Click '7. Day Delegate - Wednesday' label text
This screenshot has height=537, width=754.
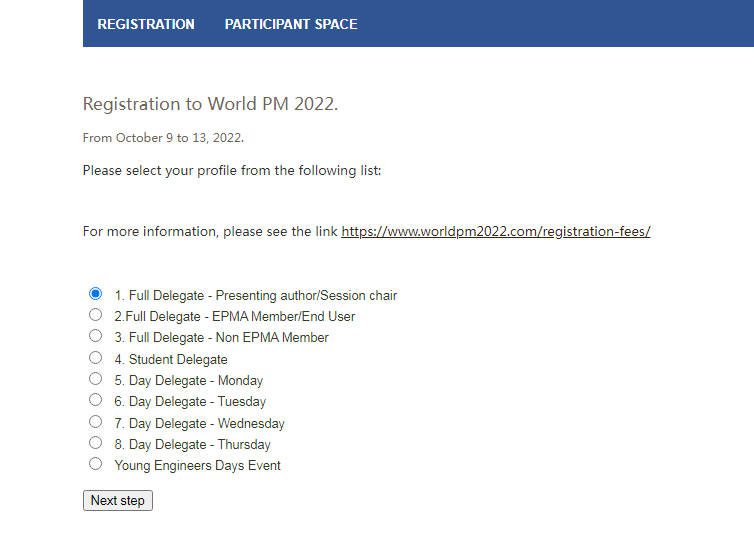point(199,424)
